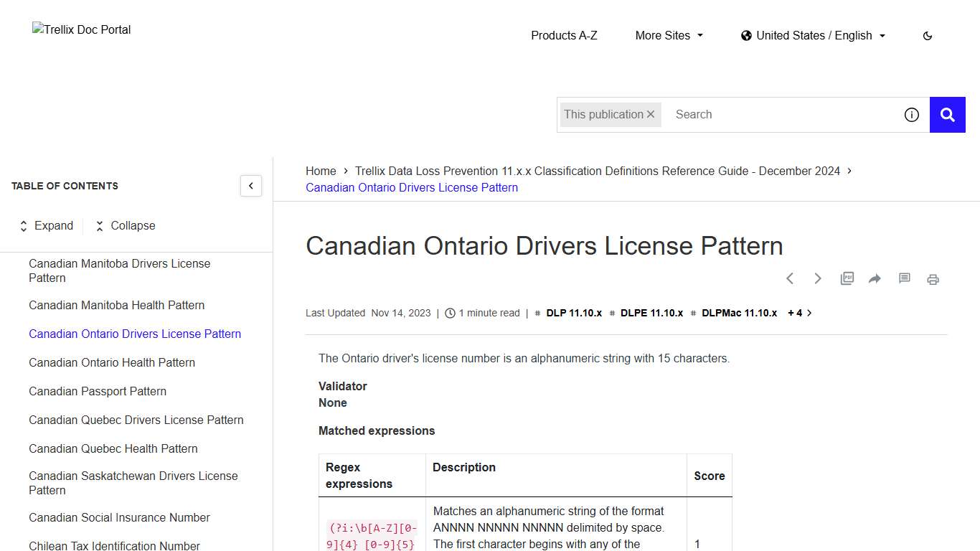This screenshot has height=551, width=980.
Task: Open the United States / English language selector
Action: (x=813, y=35)
